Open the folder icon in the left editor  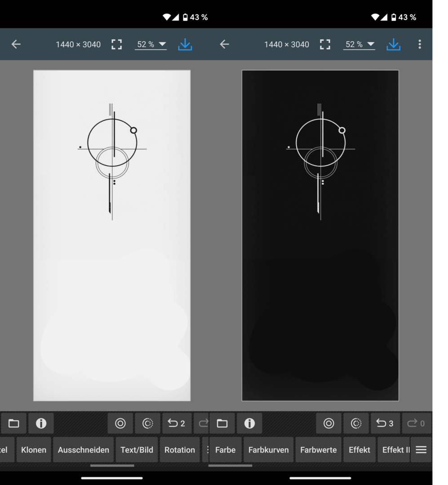point(14,423)
